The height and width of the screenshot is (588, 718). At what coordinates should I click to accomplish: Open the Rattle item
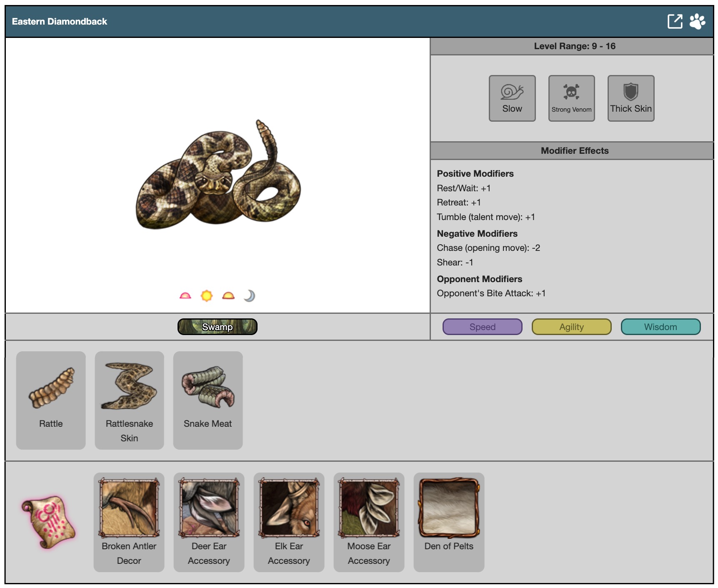pos(51,400)
